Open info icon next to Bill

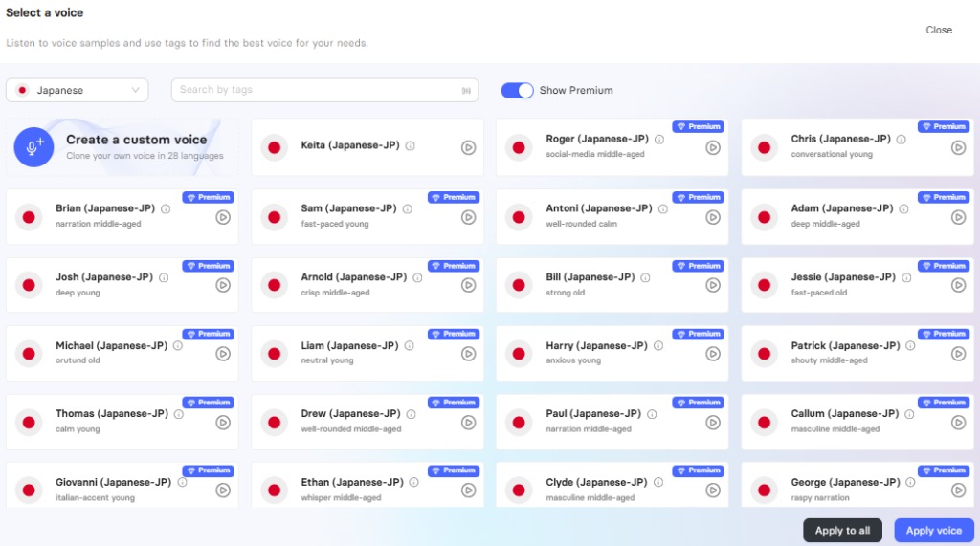click(646, 277)
